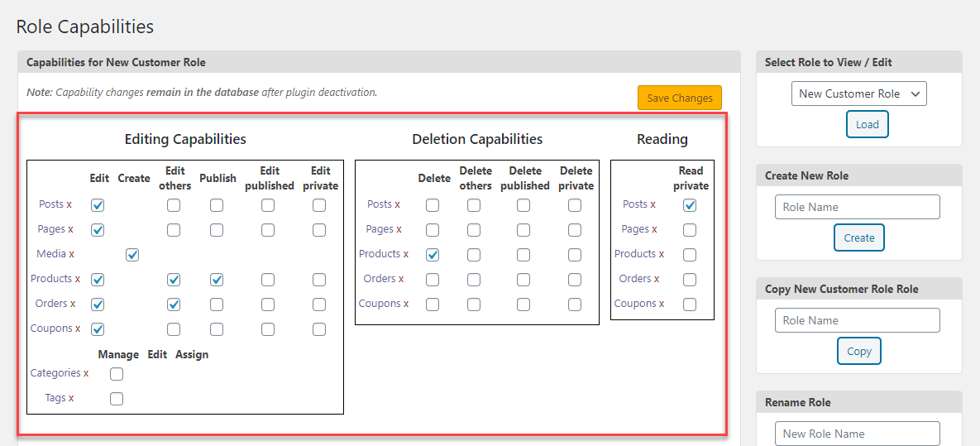
Task: Click the Delete others column header
Action: (x=476, y=178)
